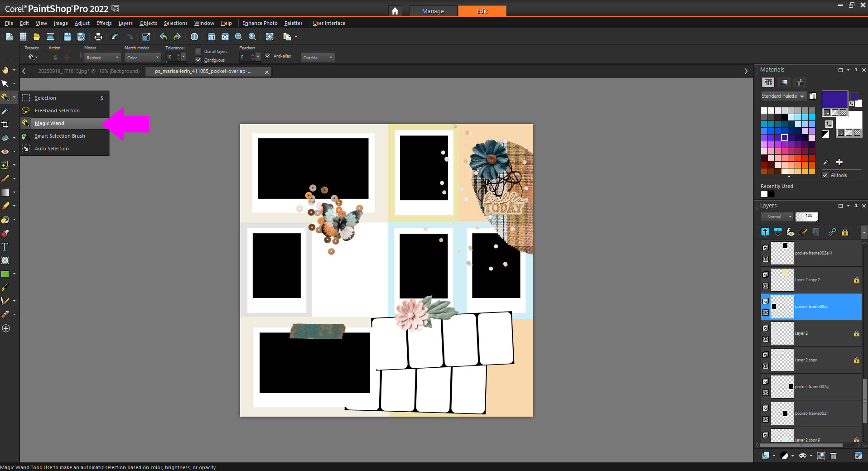The image size is (868, 471).
Task: Click the purple foreground color swatch
Action: [834, 99]
